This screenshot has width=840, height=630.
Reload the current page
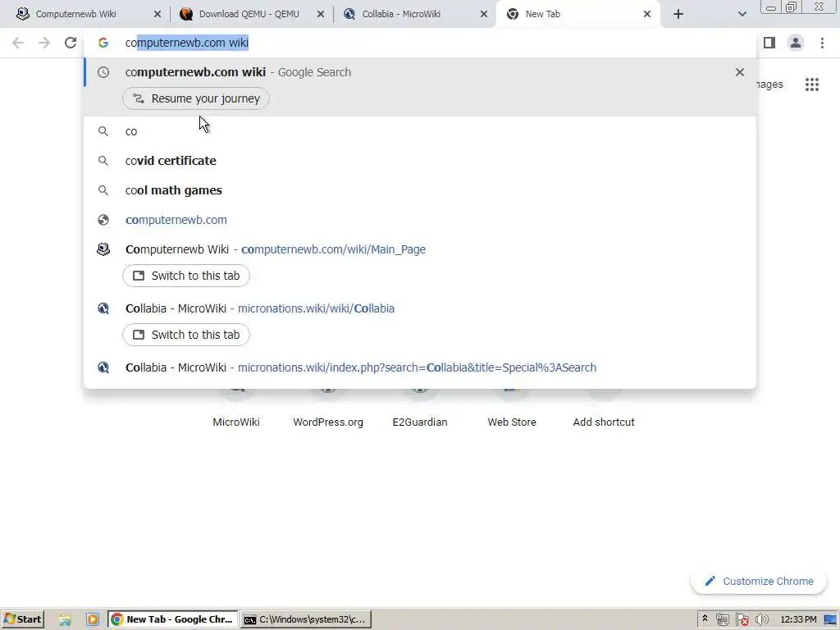click(71, 43)
